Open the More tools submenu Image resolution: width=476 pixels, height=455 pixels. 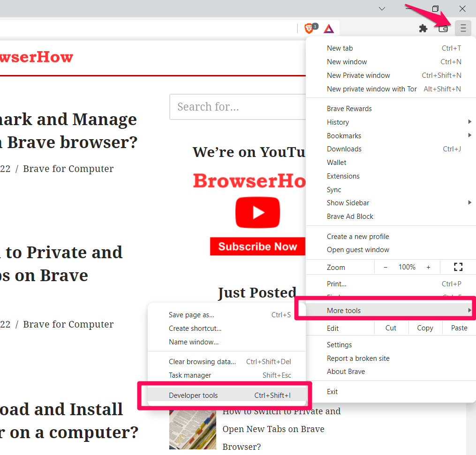point(391,310)
